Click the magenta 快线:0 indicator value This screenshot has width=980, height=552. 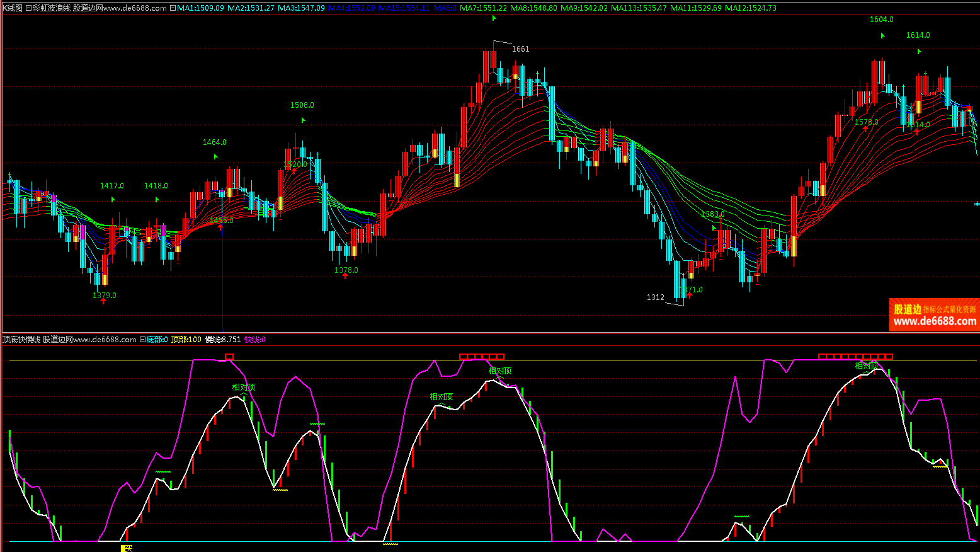pos(255,340)
